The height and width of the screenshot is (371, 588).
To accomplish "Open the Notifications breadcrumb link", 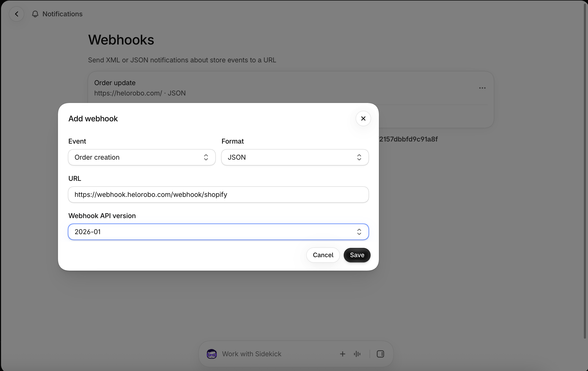I will 62,14.
